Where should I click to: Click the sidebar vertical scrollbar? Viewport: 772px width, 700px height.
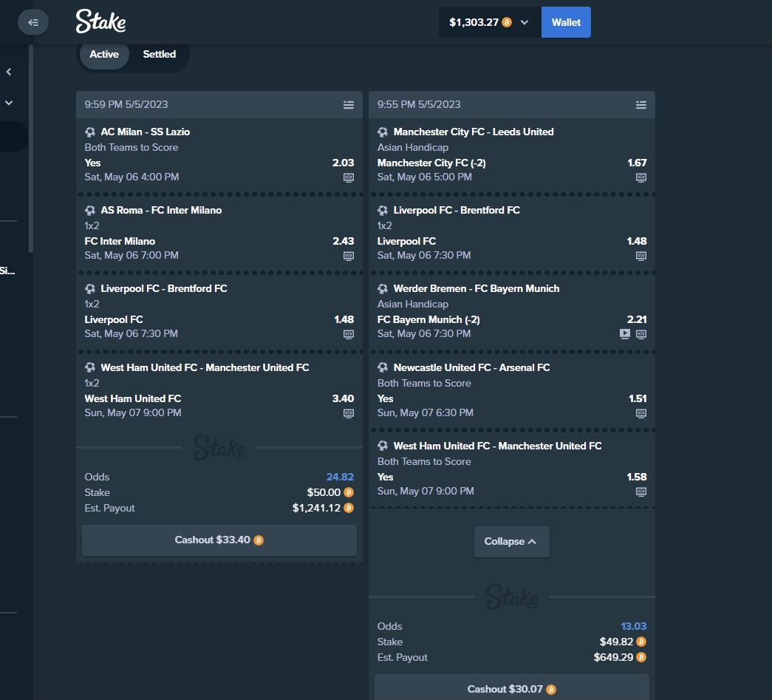(x=31, y=149)
